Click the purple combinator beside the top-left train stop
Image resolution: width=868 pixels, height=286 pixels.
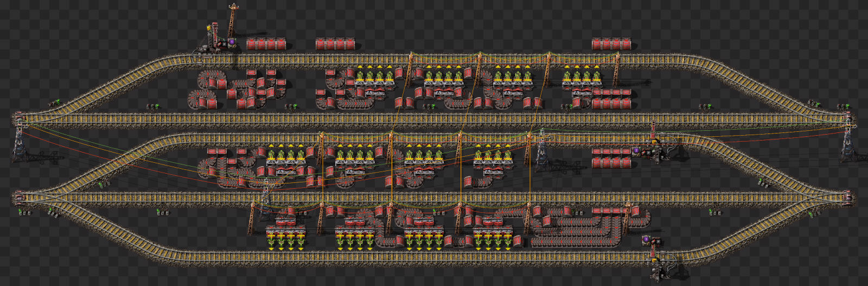(232, 41)
